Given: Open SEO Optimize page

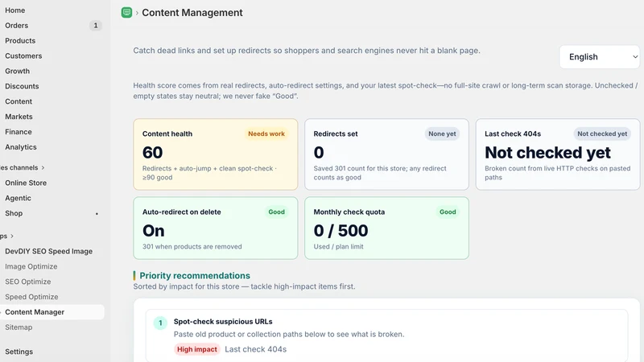Looking at the screenshot, I should [x=27, y=282].
